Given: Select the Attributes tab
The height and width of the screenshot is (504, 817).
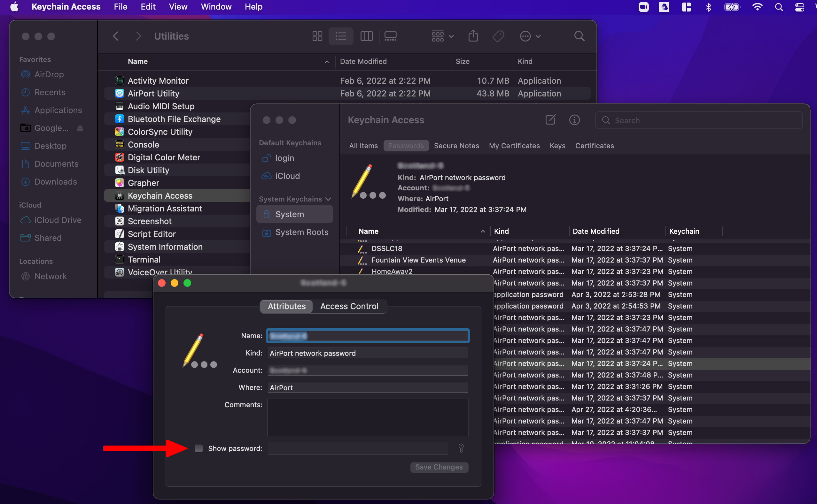Looking at the screenshot, I should (287, 306).
